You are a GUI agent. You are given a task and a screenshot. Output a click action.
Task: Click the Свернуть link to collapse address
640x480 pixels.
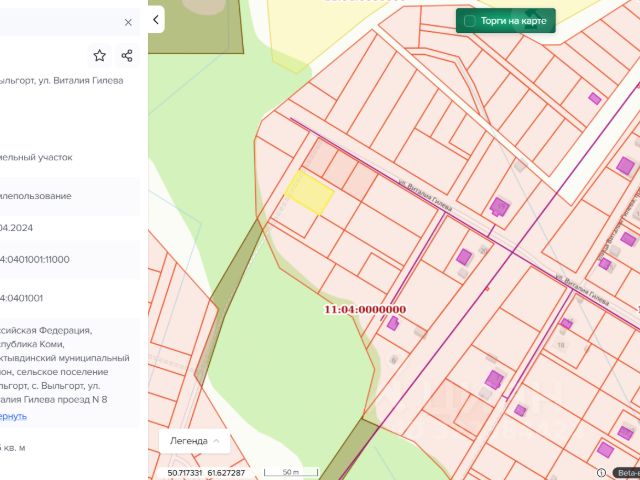coord(13,416)
